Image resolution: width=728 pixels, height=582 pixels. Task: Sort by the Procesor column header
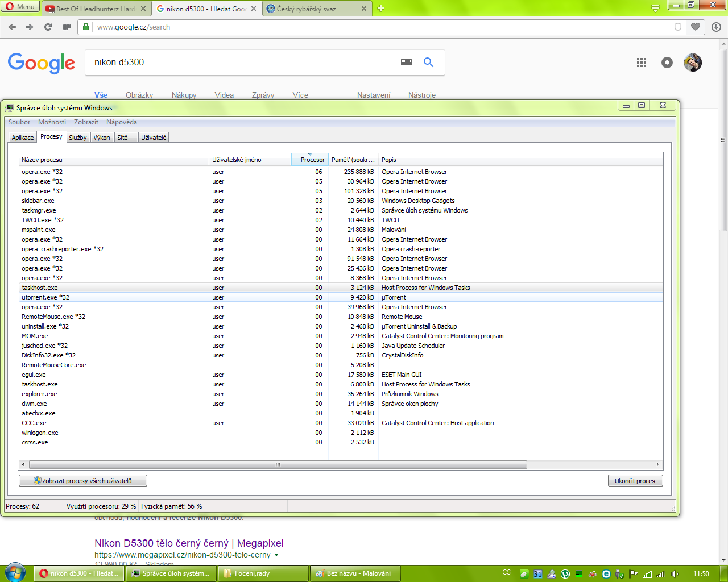310,160
